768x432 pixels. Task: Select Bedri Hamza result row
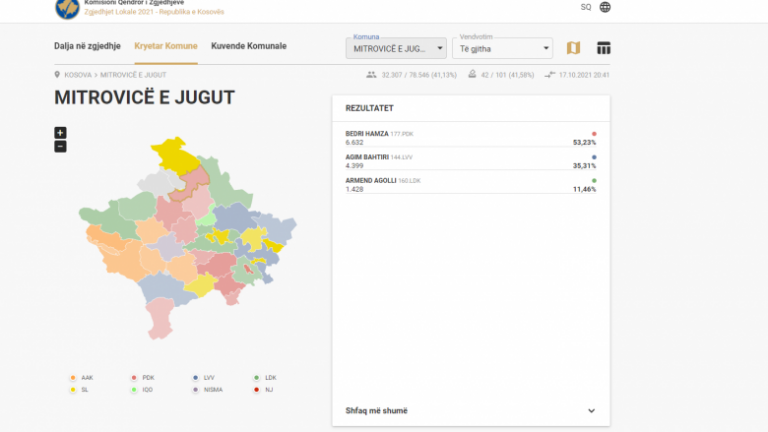pyautogui.click(x=470, y=137)
